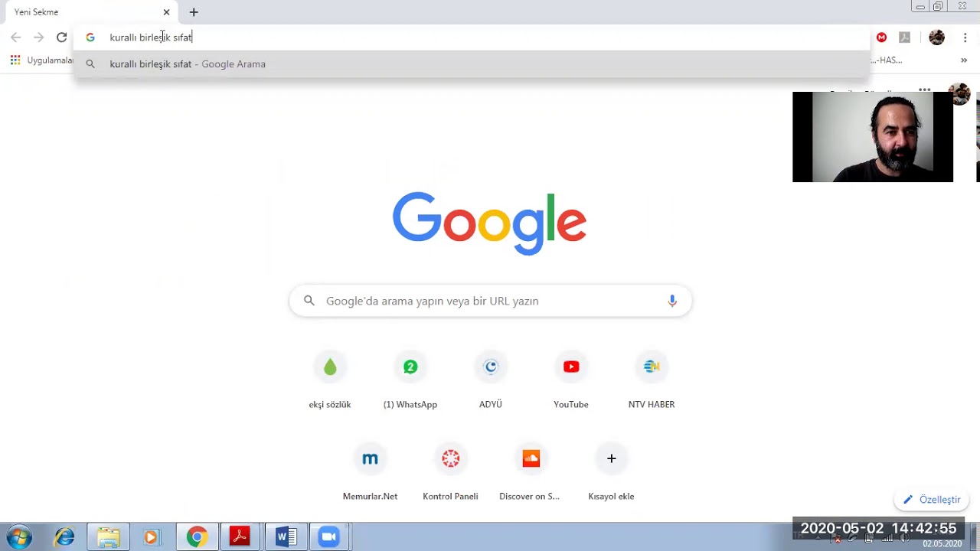Open the WhatsApp shortcut
Image resolution: width=980 pixels, height=551 pixels.
click(410, 380)
